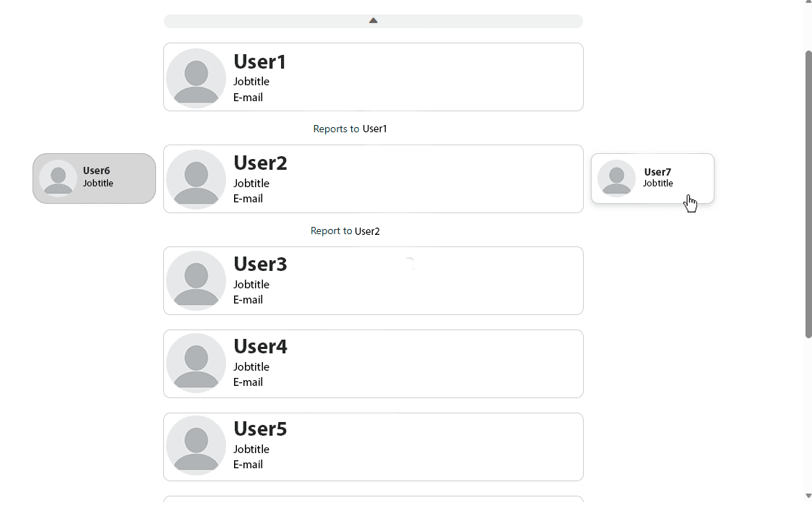812x521 pixels.
Task: Click the 'Reports to User1' link
Action: pyautogui.click(x=350, y=129)
